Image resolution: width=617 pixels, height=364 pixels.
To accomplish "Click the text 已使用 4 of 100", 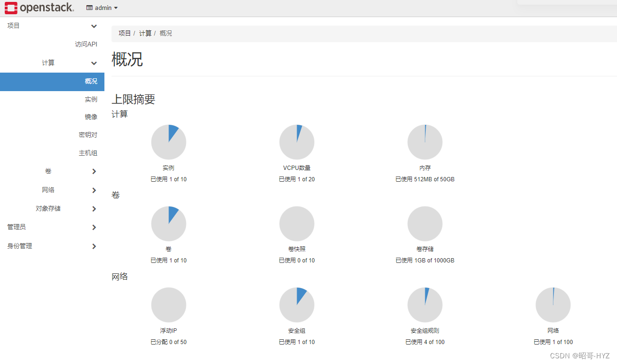I will coord(425,342).
